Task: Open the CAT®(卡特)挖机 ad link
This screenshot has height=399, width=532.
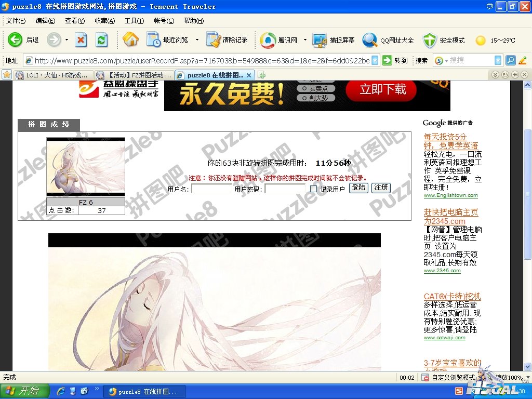Action: tap(453, 296)
